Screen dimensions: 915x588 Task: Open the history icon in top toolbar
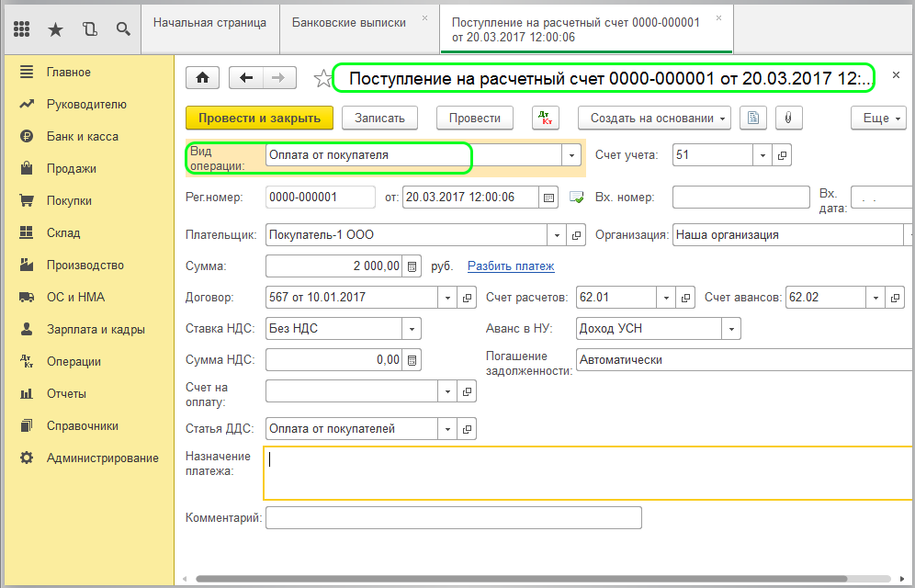89,29
